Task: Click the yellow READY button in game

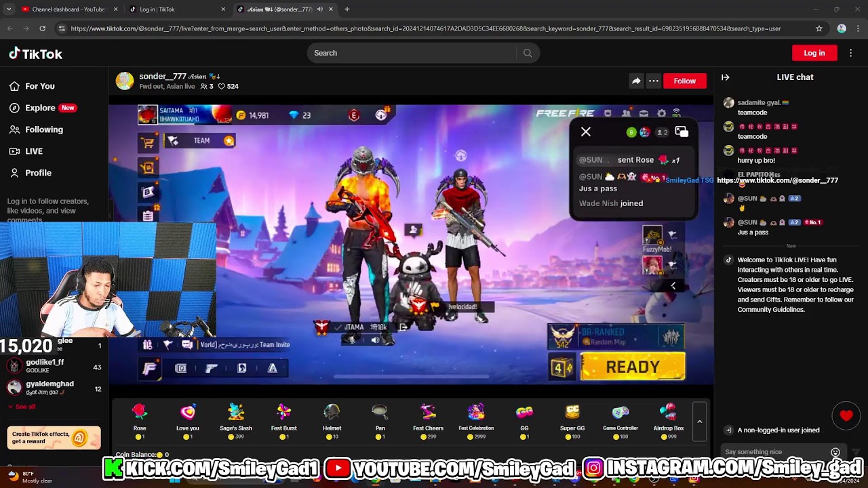Action: tap(633, 367)
